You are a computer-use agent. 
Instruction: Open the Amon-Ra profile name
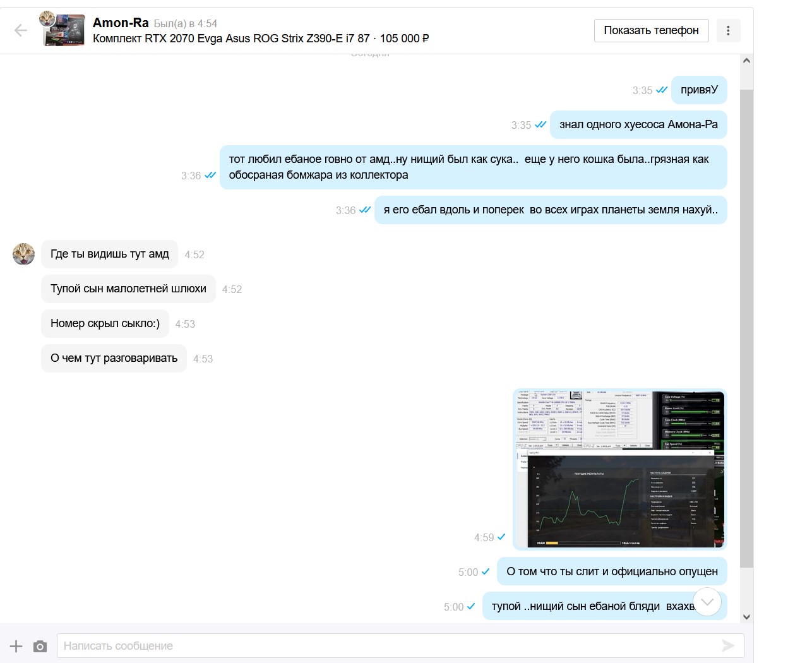pos(121,23)
